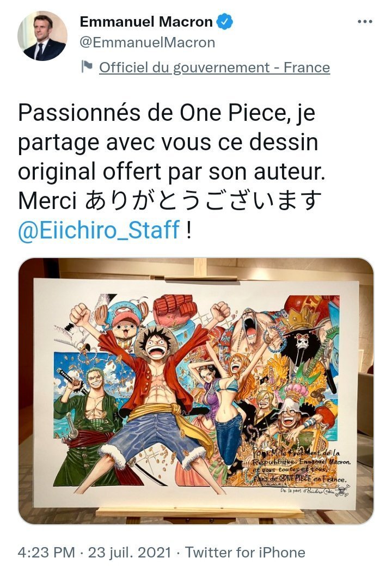Click the skull-and-crossbones signature mark
The height and width of the screenshot is (576, 392).
342,491
